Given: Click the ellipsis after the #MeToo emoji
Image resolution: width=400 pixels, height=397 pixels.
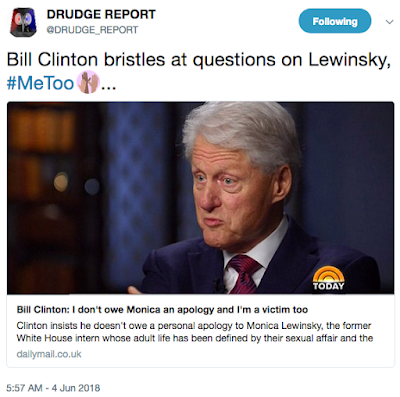Looking at the screenshot, I should (x=108, y=87).
